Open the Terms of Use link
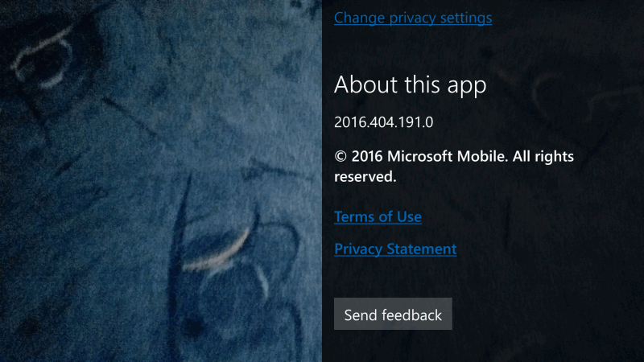The width and height of the screenshot is (644, 362). coord(378,216)
